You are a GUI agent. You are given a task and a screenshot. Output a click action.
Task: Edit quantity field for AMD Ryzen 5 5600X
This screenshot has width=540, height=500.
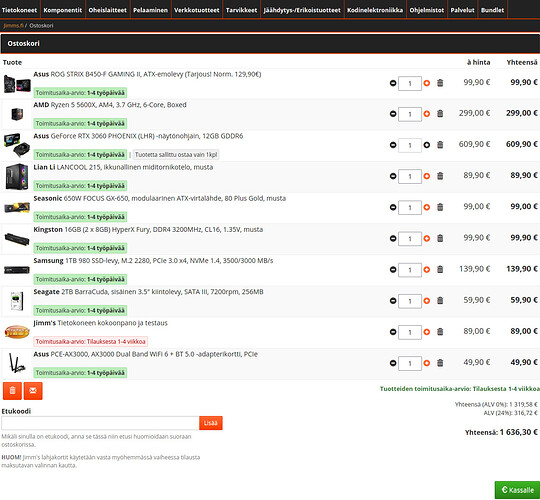pos(410,114)
